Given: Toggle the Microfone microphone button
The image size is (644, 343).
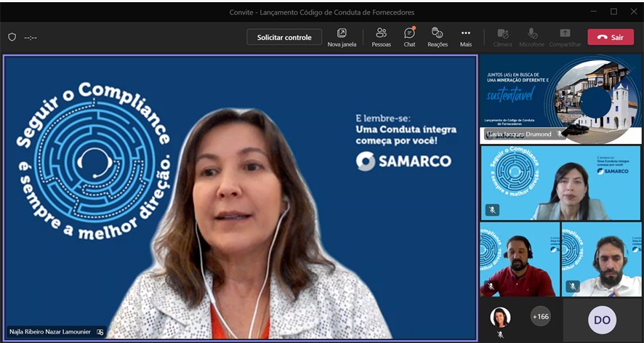Looking at the screenshot, I should (x=532, y=37).
